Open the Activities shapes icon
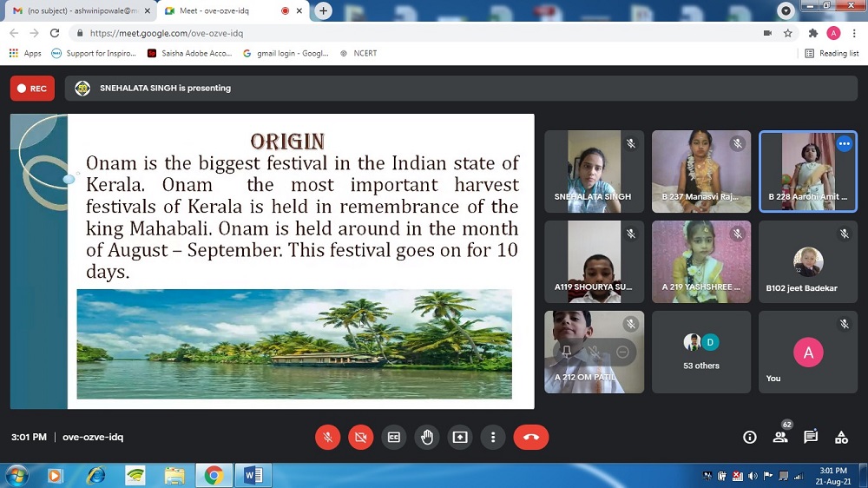This screenshot has width=868, height=488. [841, 438]
